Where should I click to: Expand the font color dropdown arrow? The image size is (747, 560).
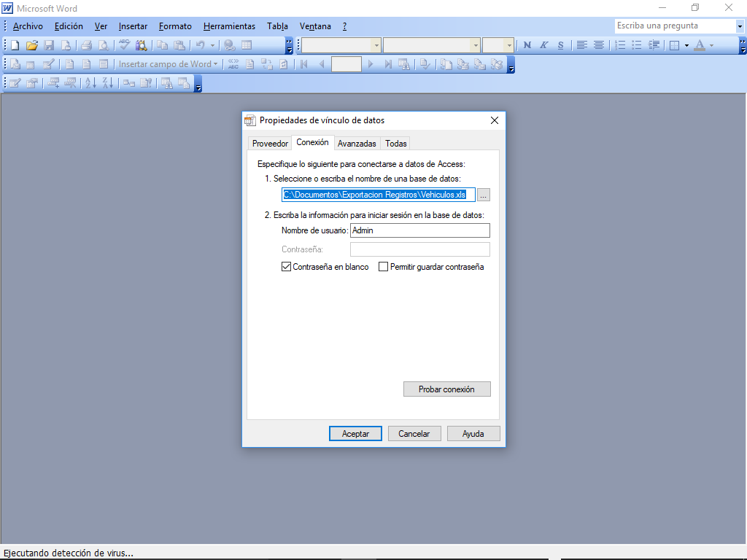click(x=712, y=45)
